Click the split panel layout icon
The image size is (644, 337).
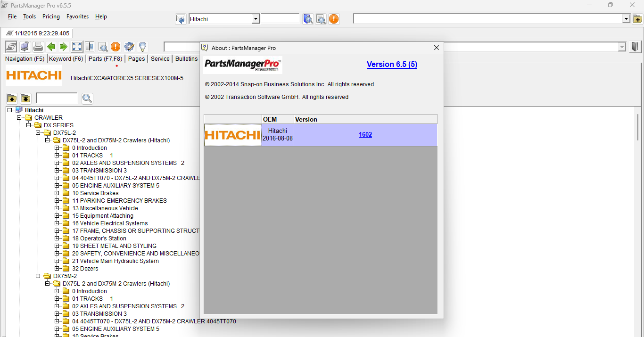(x=90, y=47)
